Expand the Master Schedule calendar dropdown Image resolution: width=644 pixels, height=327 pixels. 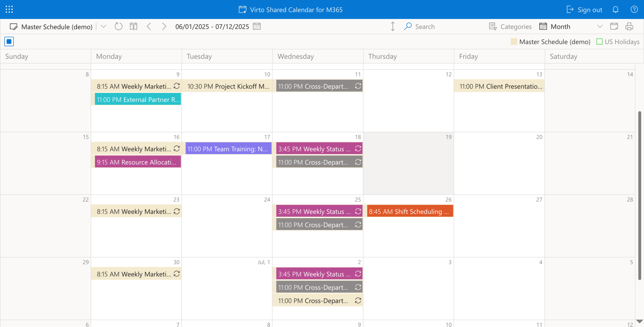point(103,26)
